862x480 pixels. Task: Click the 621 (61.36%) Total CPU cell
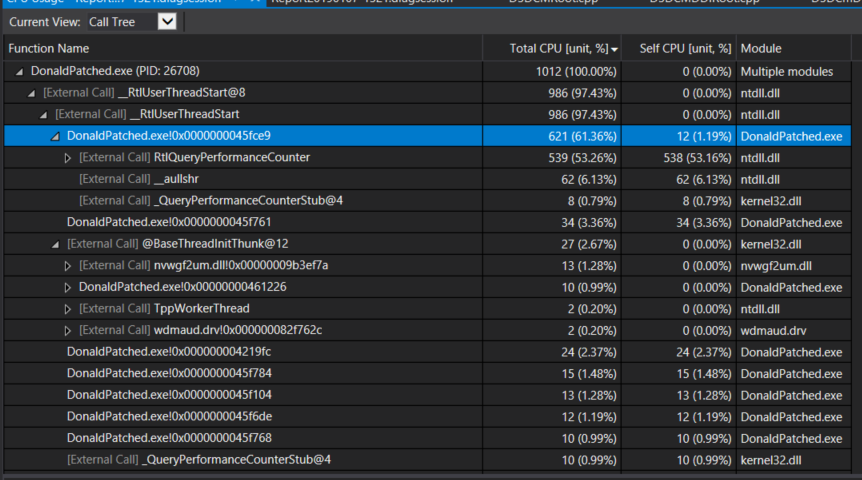[x=552, y=136]
